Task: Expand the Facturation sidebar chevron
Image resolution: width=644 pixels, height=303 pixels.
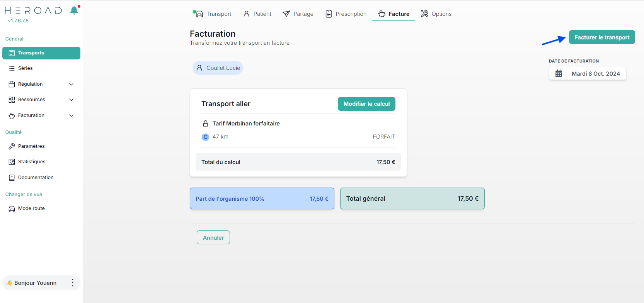Action: point(71,115)
